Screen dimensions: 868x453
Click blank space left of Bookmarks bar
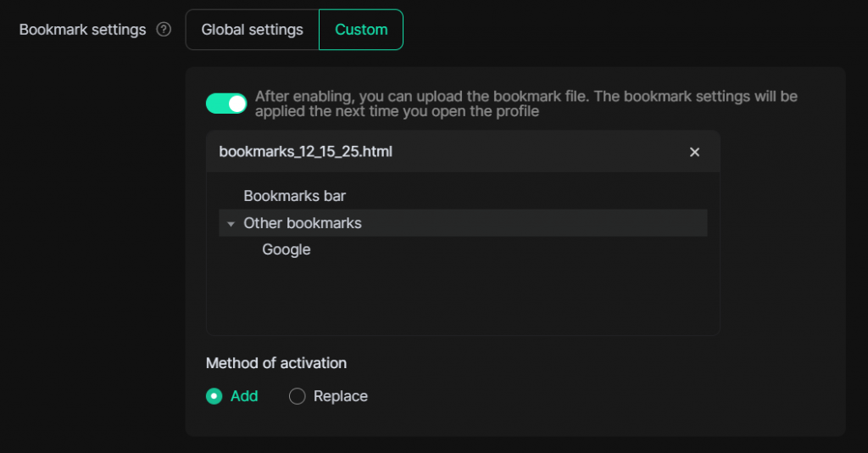tap(229, 196)
